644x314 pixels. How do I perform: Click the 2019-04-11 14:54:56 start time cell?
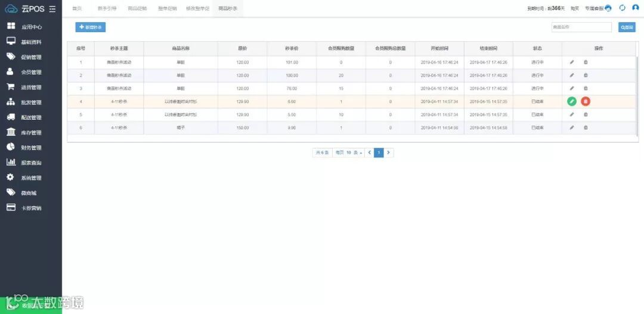(439, 128)
